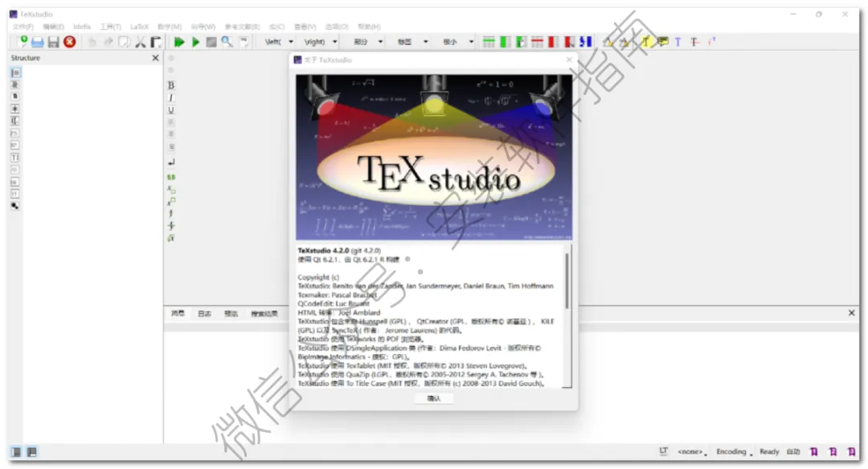
Task: Show structure view in side panel
Action: click(x=15, y=72)
